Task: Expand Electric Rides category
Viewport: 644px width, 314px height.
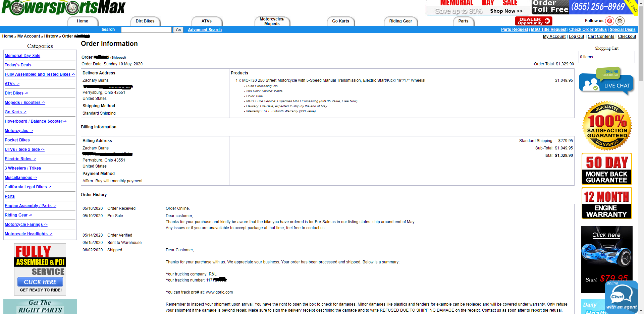Action: pyautogui.click(x=20, y=159)
